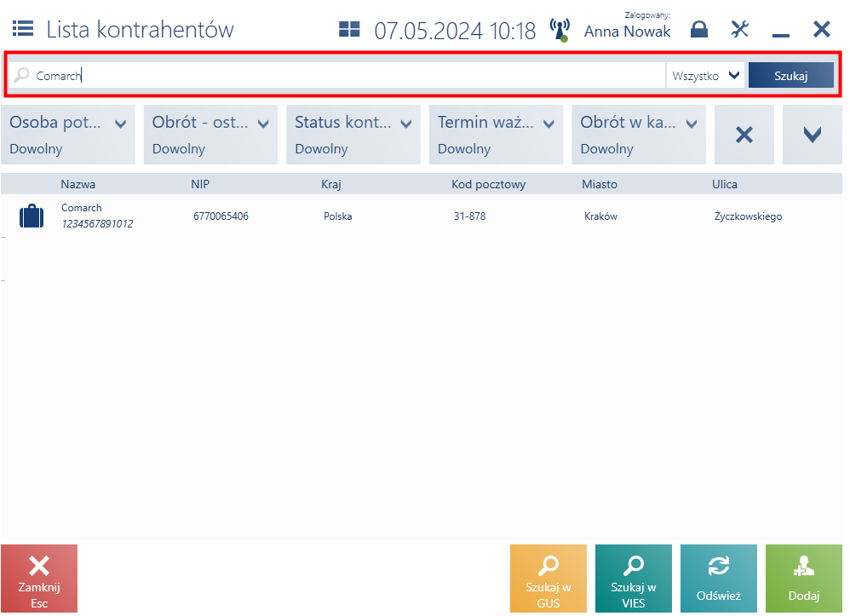Viewport: 850px width, 616px height.
Task: Click the briefcase icon of Comarch row
Action: (32, 216)
